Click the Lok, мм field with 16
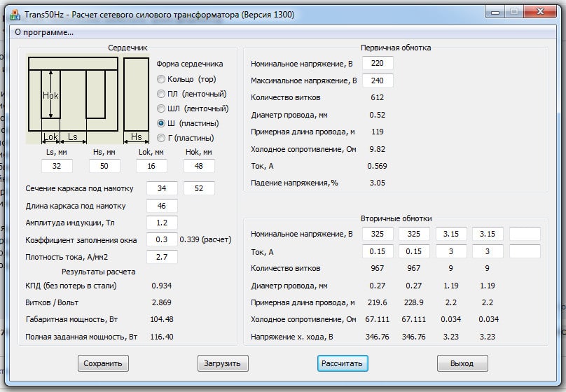The width and height of the screenshot is (566, 392). click(151, 166)
